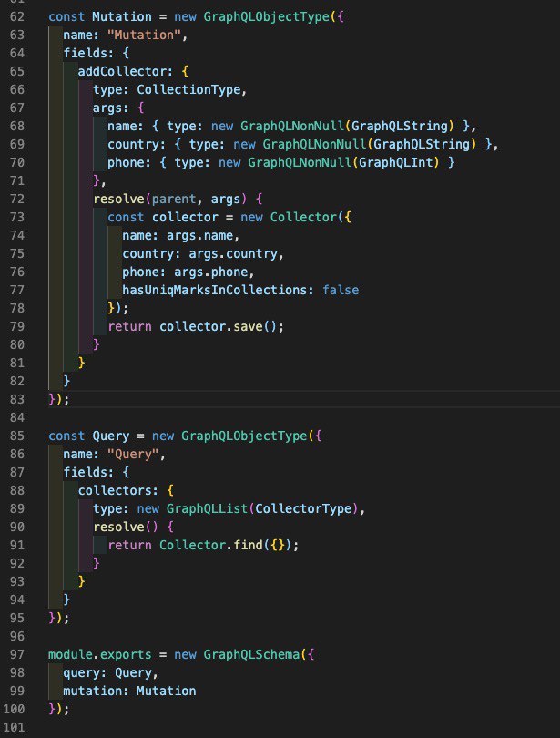Image resolution: width=560 pixels, height=738 pixels.
Task: Click the Mutation value on line 99
Action: point(166,691)
